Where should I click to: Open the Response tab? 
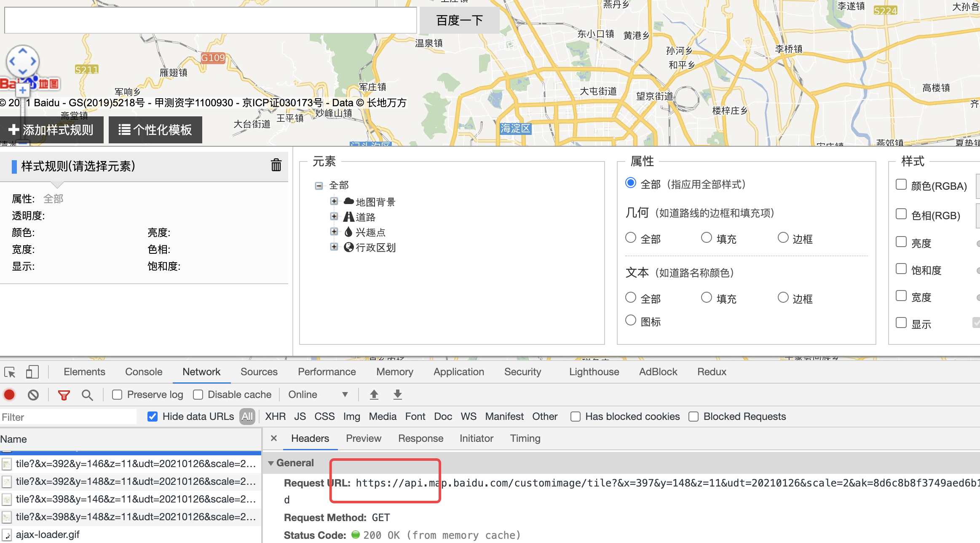coord(420,438)
